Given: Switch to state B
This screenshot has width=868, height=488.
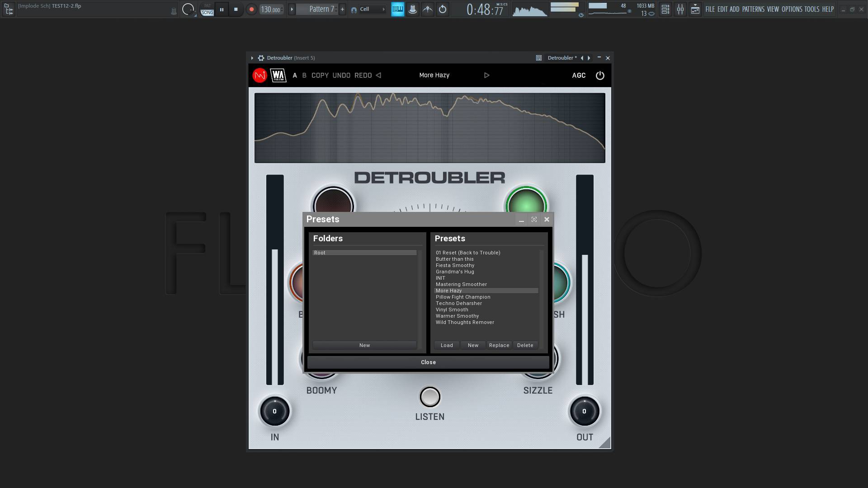Looking at the screenshot, I should click(x=304, y=75).
